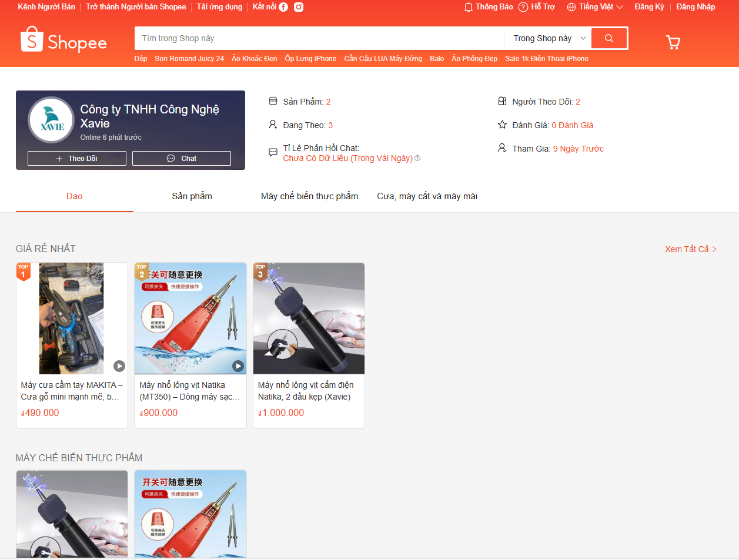Click Trở thành Người bán Shopee link
Image resolution: width=739 pixels, height=560 pixels.
click(136, 7)
